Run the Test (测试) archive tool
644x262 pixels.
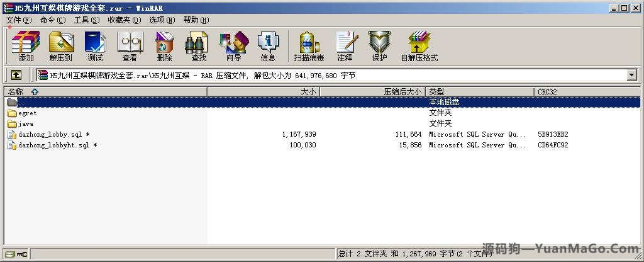click(96, 45)
